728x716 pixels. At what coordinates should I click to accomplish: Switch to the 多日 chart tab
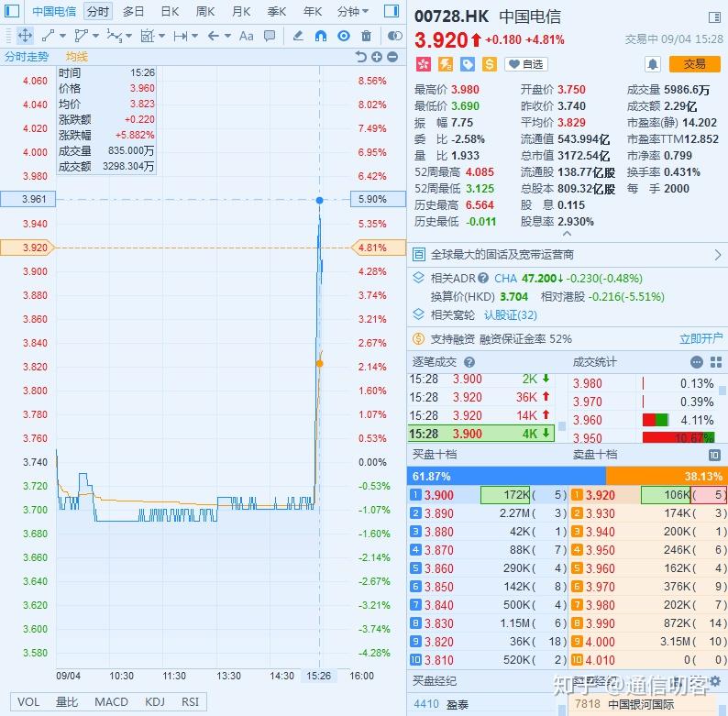(134, 11)
